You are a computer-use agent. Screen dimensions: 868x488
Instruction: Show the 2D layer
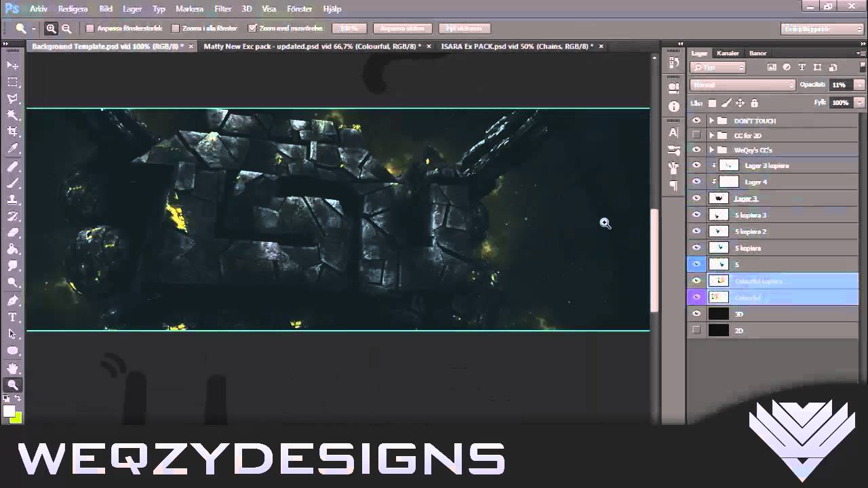696,330
